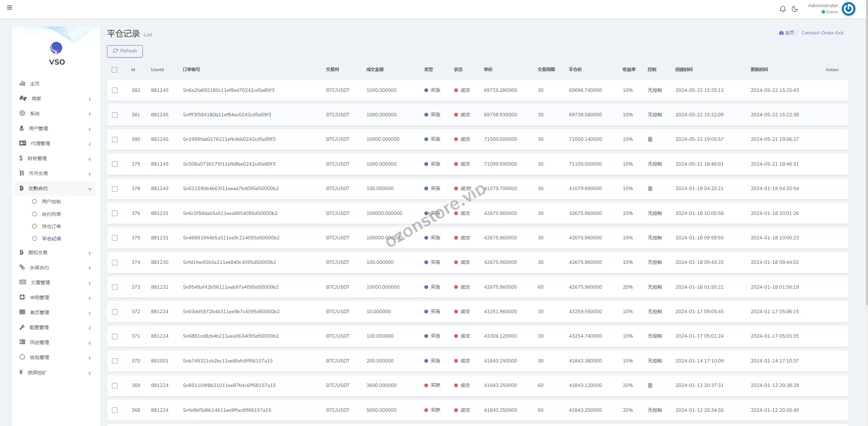
Task: Go to 主页 breadcrumb link
Action: [789, 33]
